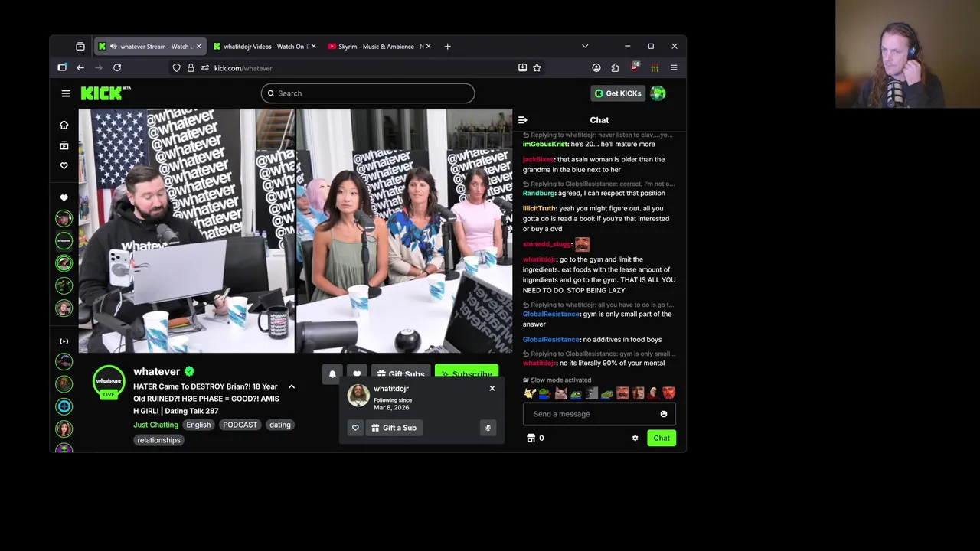Click the KICK logo
This screenshot has height=551, width=980.
click(x=106, y=93)
